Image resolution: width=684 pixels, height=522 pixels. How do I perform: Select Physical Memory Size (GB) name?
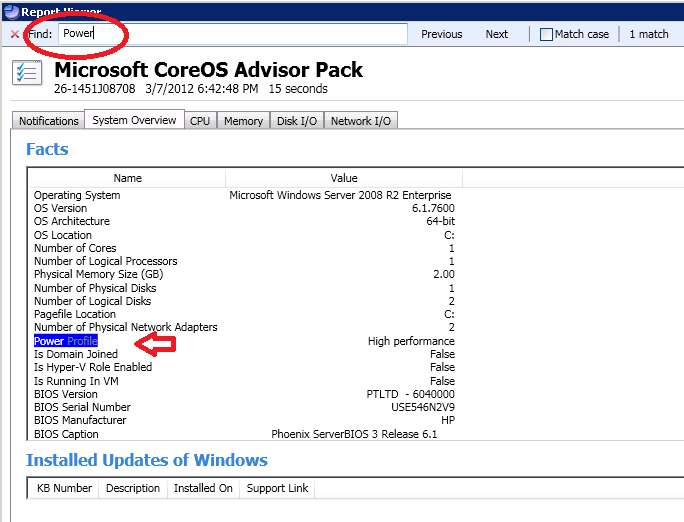click(x=99, y=274)
